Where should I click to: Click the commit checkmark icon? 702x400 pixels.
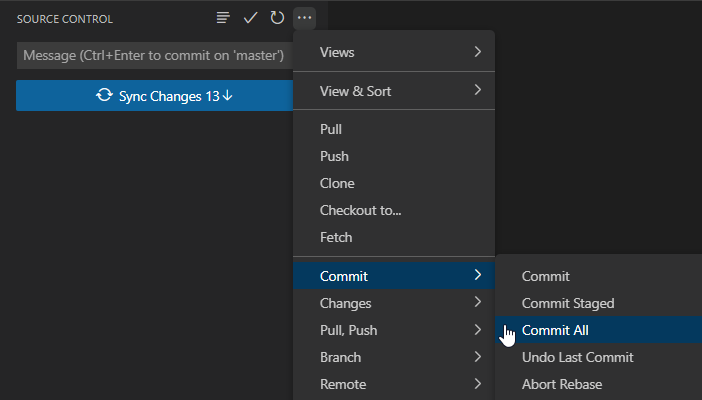click(x=250, y=18)
